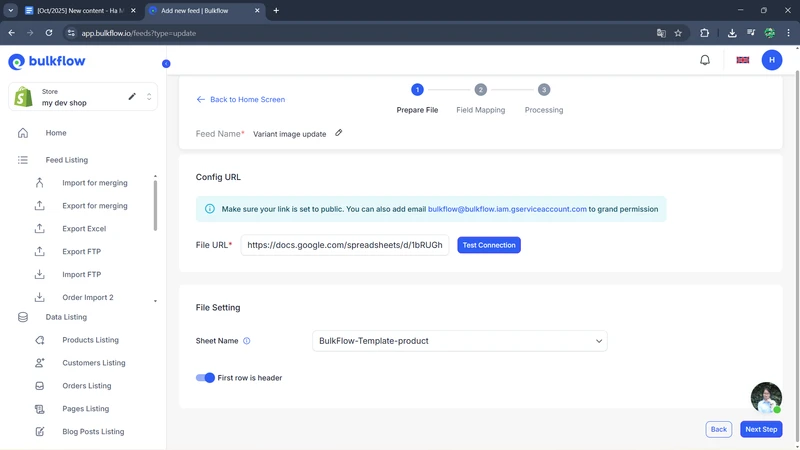Screen dimensions: 800x450
Task: Select Export Excel in sidebar
Action: (x=84, y=229)
